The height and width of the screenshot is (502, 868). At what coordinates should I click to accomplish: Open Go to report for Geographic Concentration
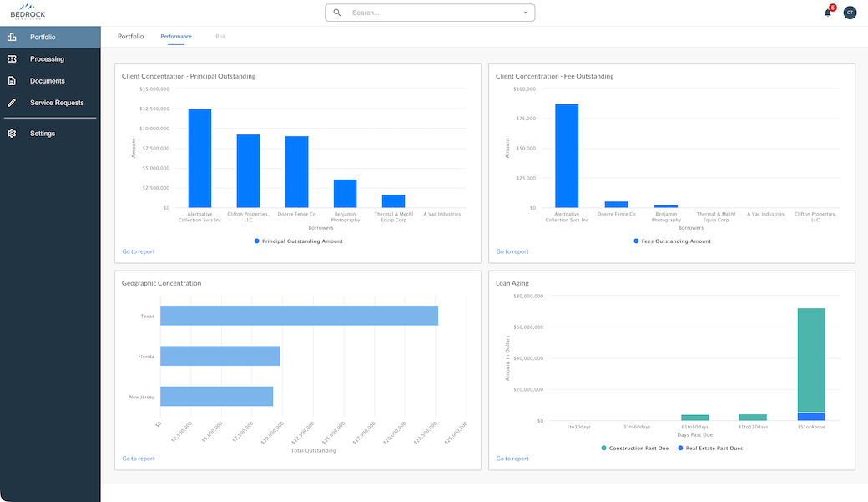tap(139, 459)
